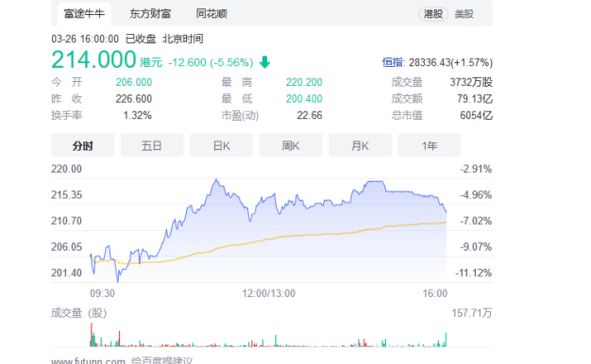Open the 恒指 index link
The width and height of the screenshot is (591, 364).
click(x=393, y=62)
